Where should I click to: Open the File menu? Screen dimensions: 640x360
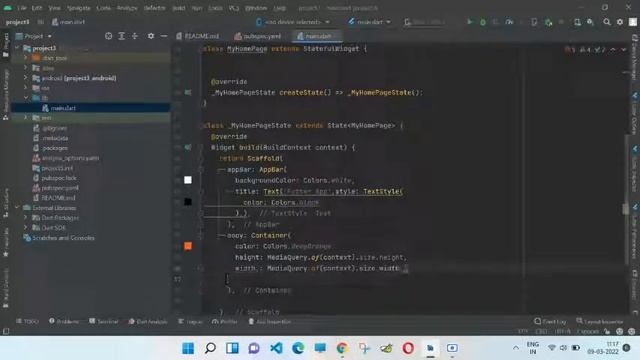[x=22, y=8]
